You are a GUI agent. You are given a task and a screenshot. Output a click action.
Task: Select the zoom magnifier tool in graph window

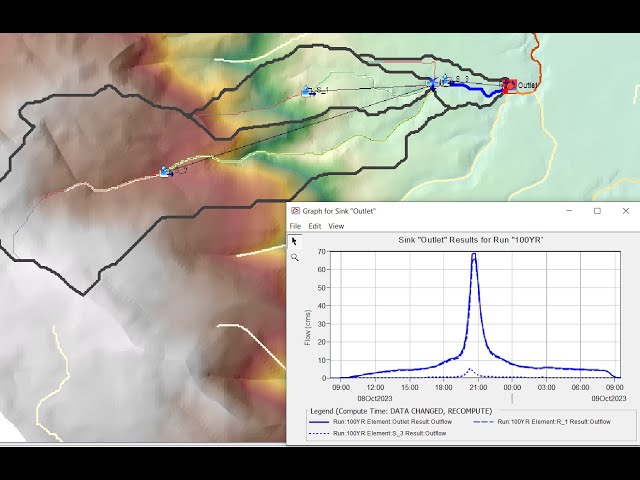tap(295, 258)
